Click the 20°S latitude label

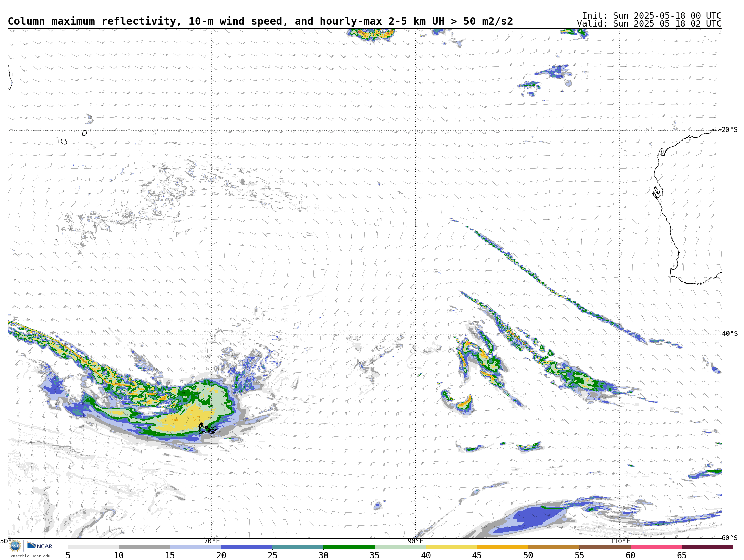[730, 130]
